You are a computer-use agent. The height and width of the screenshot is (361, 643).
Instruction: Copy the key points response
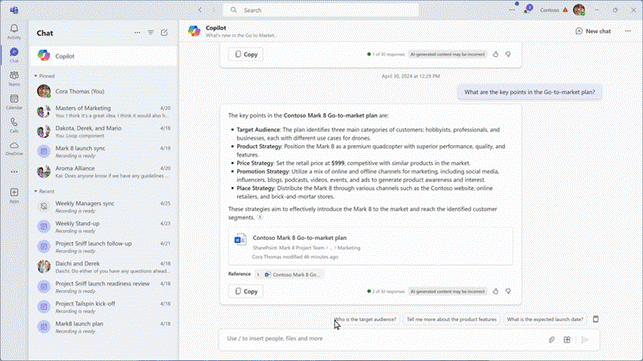pyautogui.click(x=246, y=291)
